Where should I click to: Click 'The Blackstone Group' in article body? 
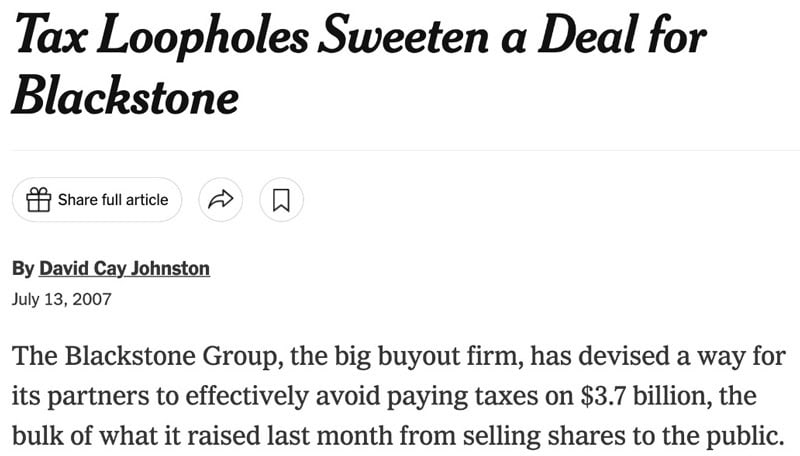147,356
